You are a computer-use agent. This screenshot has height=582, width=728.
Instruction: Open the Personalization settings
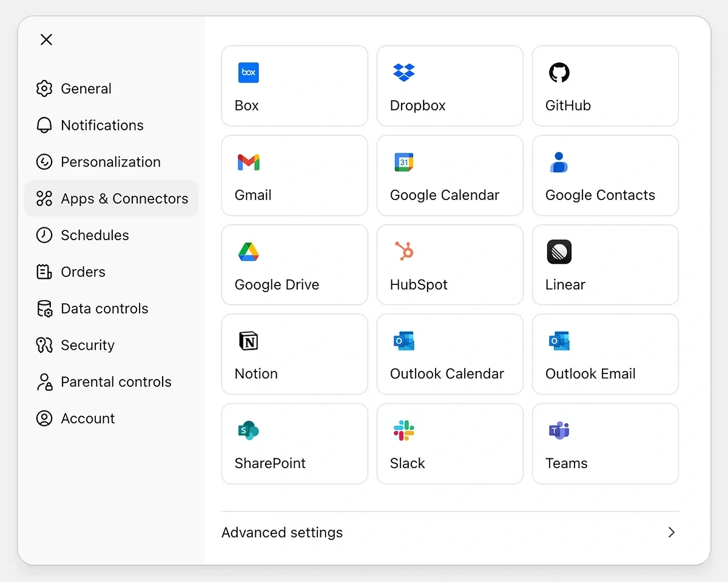[x=110, y=162]
